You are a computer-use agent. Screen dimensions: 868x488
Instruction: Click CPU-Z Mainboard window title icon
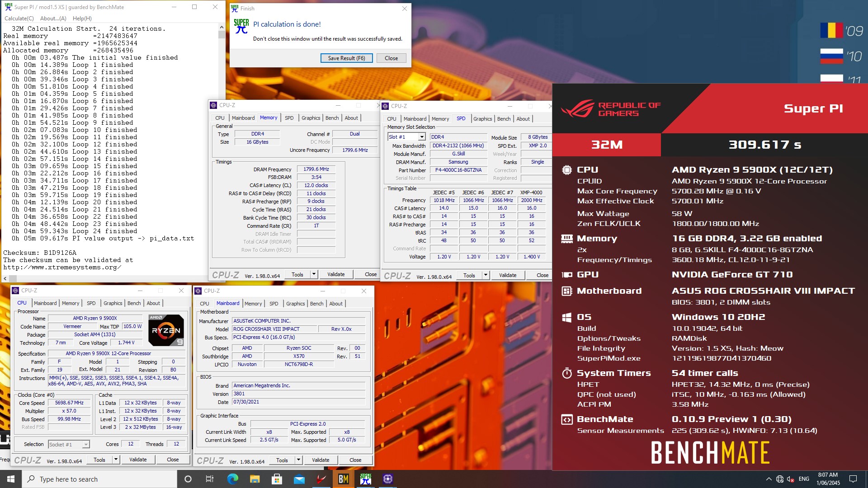[198, 291]
